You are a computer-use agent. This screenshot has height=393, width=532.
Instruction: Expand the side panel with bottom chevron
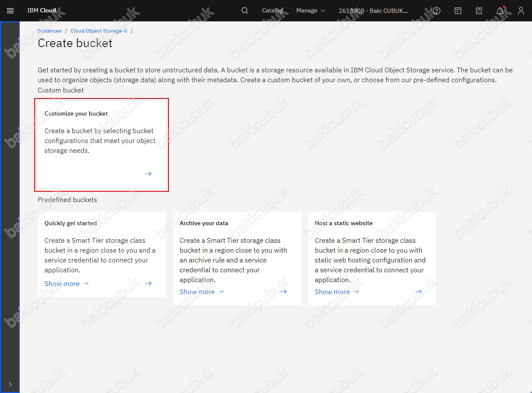[10, 384]
